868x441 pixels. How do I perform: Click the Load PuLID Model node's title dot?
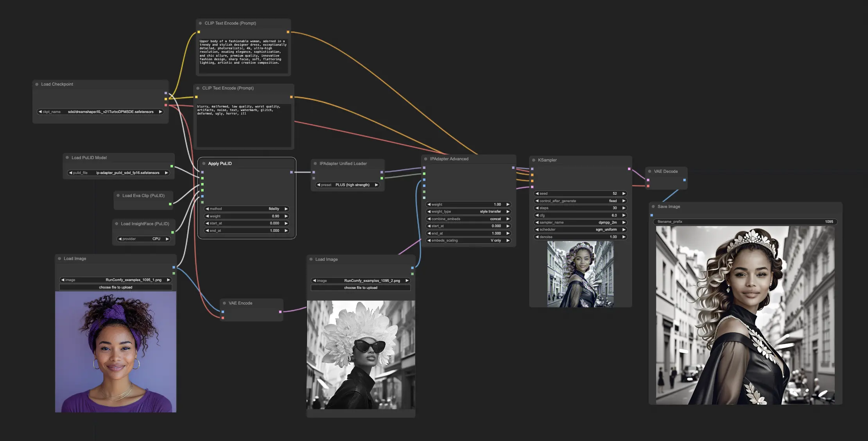coord(67,158)
